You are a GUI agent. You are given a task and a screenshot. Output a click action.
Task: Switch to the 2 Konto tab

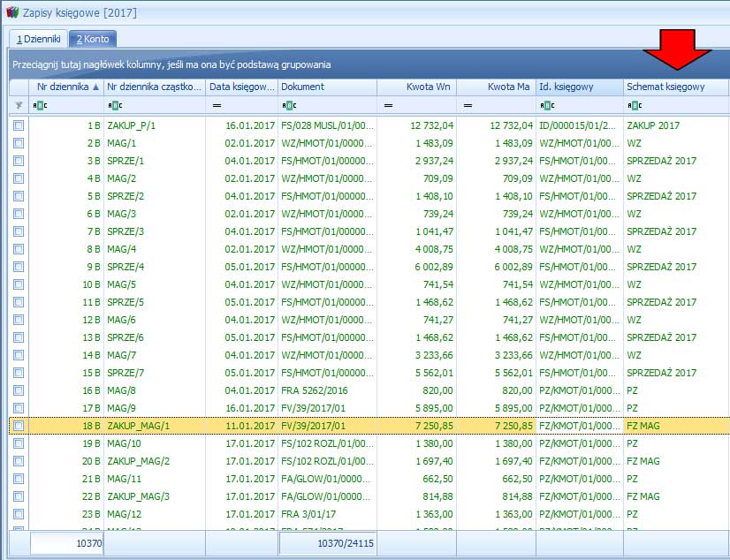(x=93, y=39)
